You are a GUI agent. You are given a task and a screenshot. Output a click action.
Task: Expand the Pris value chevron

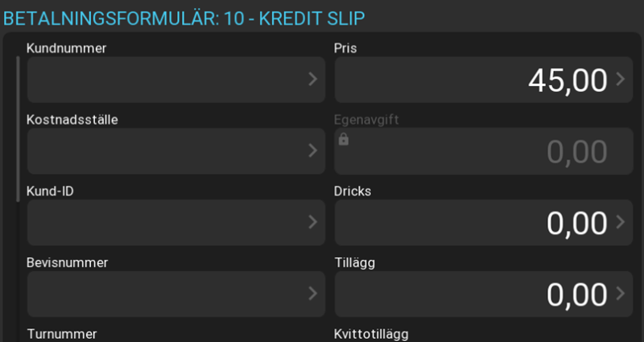pos(620,79)
